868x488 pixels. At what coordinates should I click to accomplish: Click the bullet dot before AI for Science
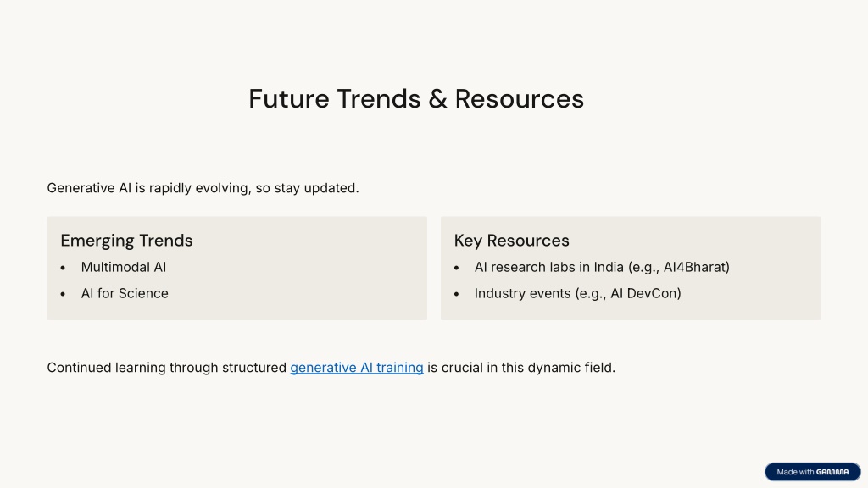pyautogui.click(x=63, y=294)
